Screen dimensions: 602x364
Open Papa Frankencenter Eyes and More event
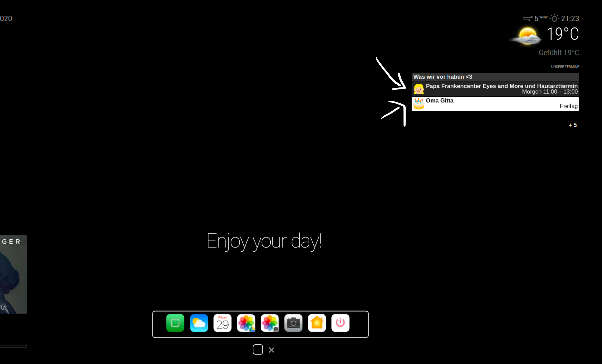click(x=495, y=89)
